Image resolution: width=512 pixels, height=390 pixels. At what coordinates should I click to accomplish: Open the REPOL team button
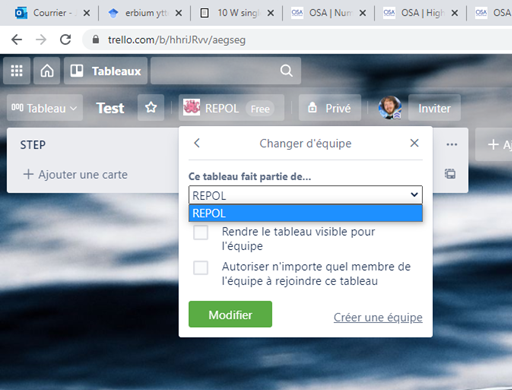[x=231, y=108]
